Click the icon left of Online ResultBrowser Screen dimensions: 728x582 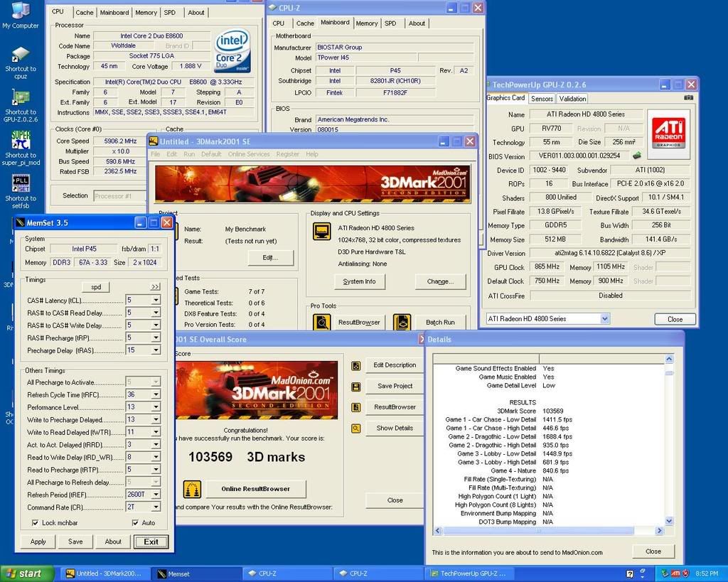(x=192, y=489)
